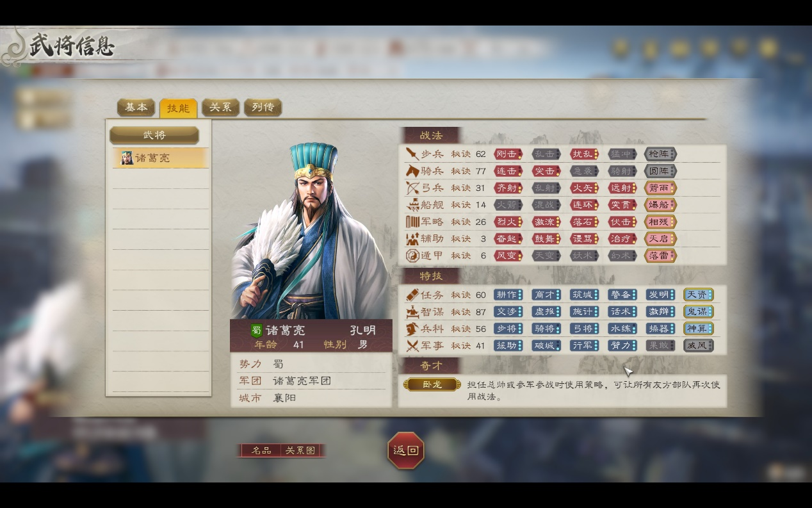Viewport: 812px width, 508px height.
Task: Open the 名品 items button
Action: [261, 450]
